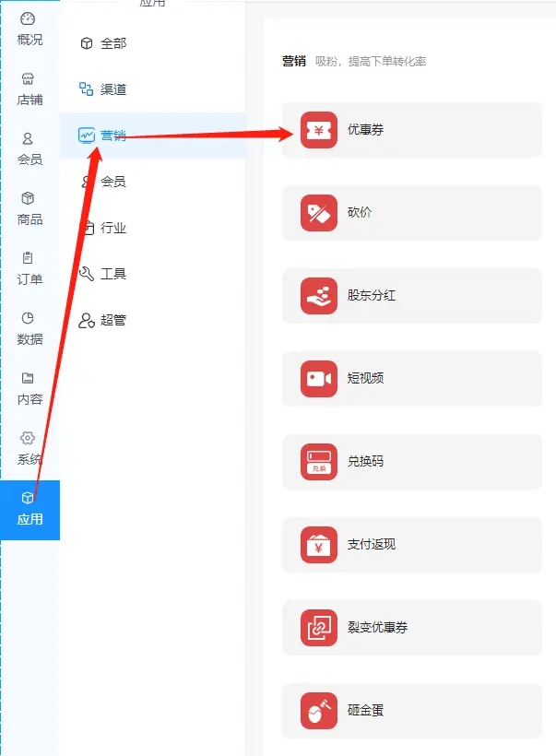The image size is (556, 756).
Task: Select 商品 products in the sidebar
Action: pos(30,208)
